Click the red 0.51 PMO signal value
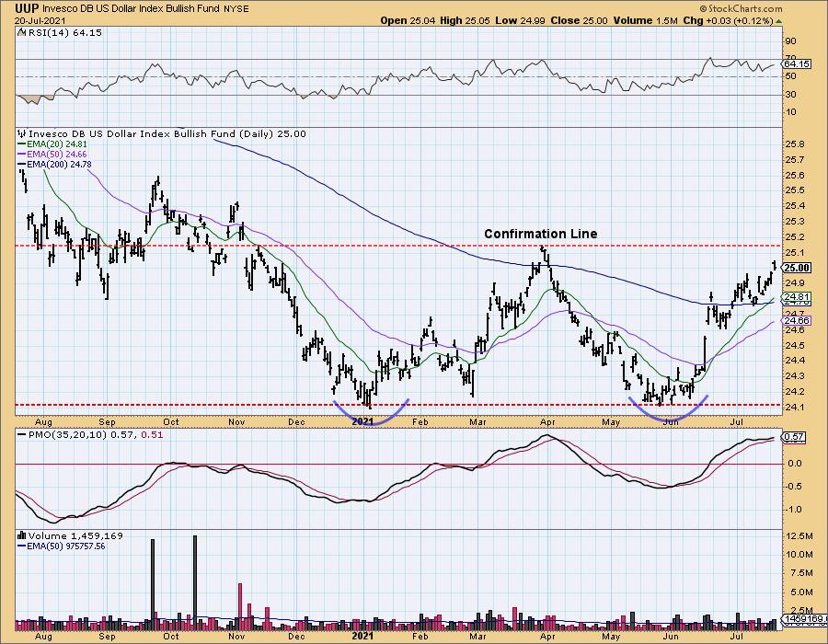 click(x=153, y=435)
